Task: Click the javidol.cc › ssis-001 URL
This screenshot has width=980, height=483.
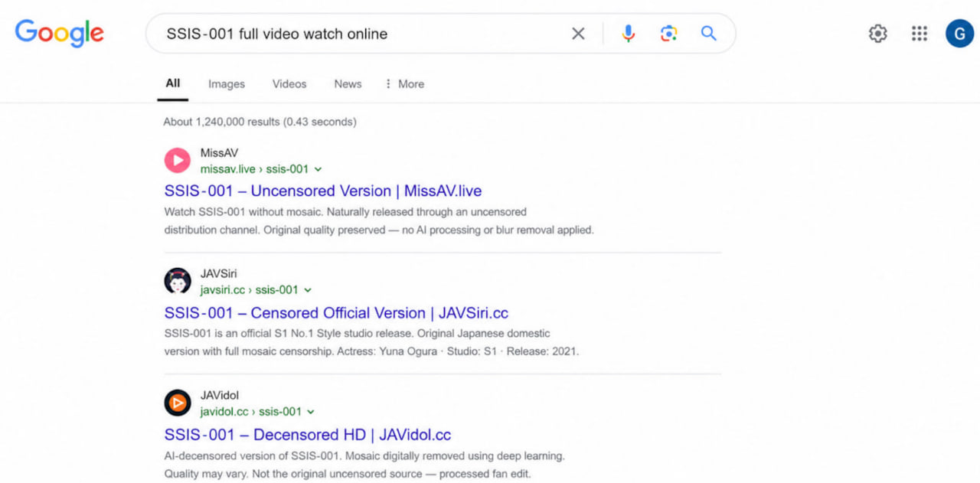Action: coord(250,412)
